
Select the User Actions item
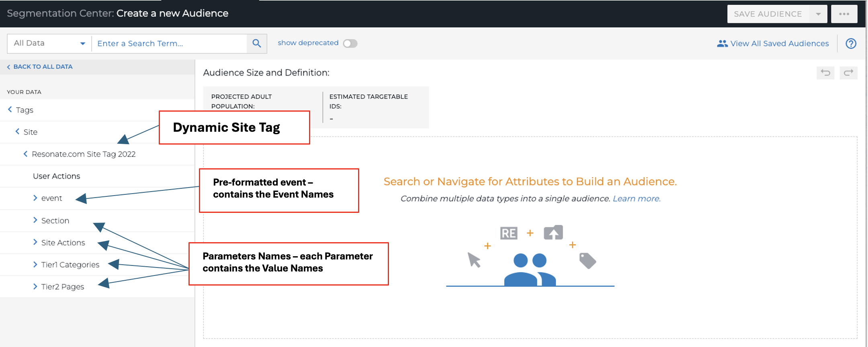[x=56, y=176]
